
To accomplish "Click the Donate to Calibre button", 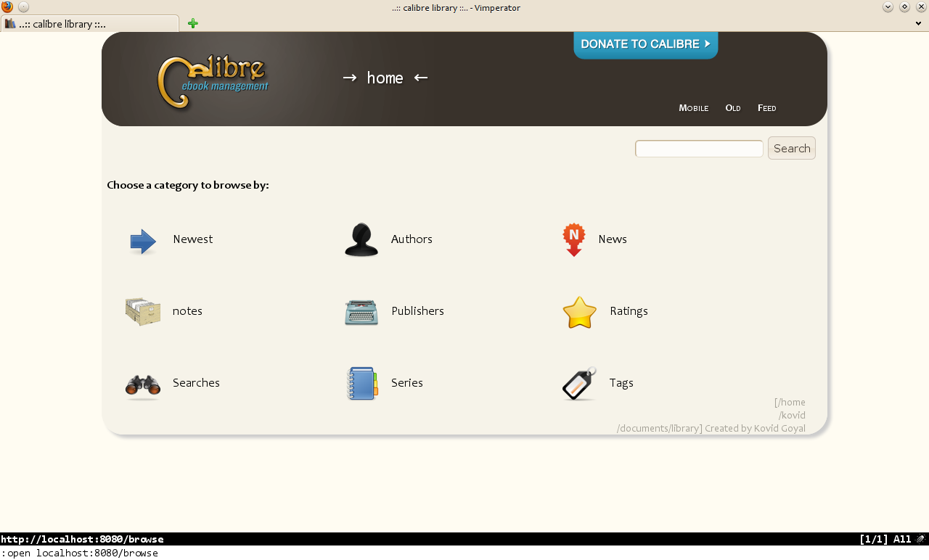I will click(x=646, y=44).
